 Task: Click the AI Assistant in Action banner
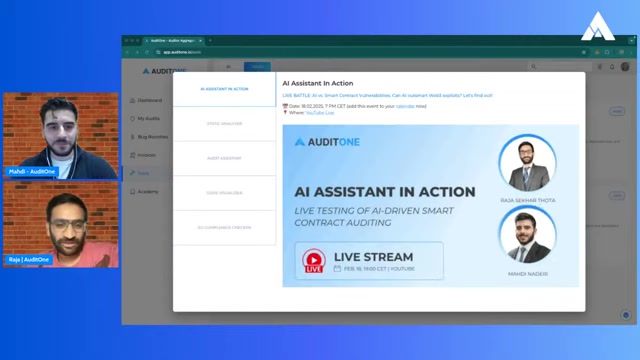tap(431, 206)
